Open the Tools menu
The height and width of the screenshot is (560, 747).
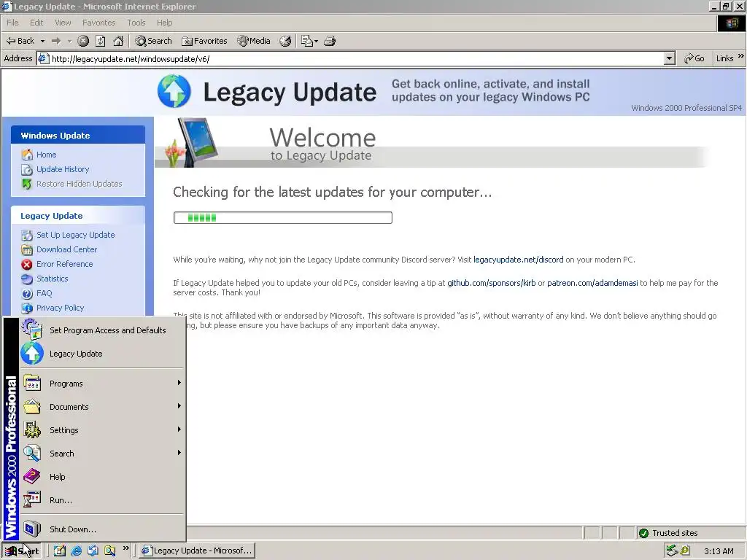(x=136, y=23)
